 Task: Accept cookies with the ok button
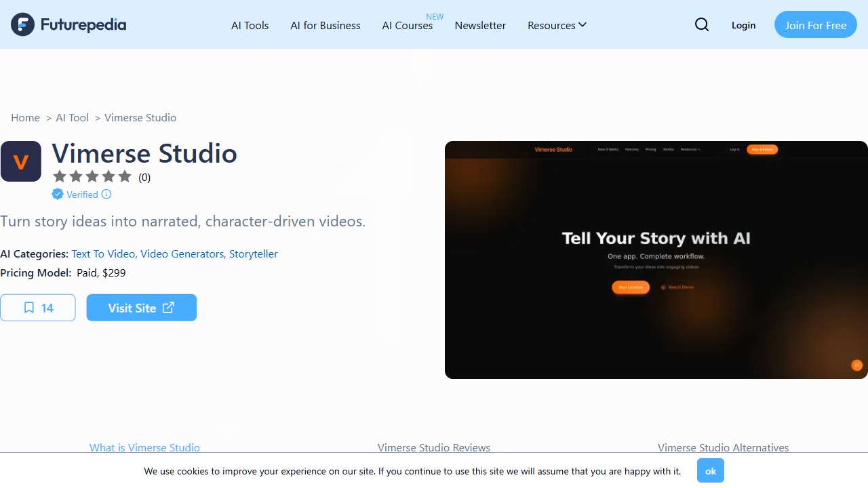(x=710, y=470)
